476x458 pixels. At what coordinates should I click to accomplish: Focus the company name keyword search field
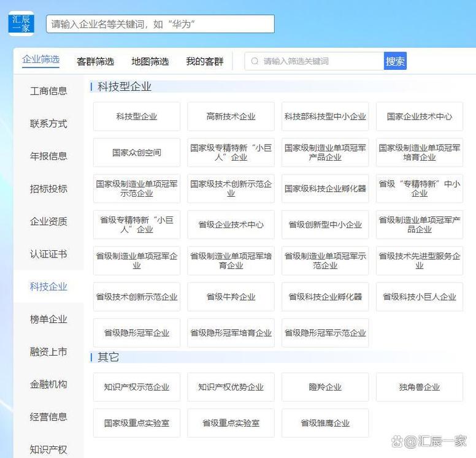point(160,24)
